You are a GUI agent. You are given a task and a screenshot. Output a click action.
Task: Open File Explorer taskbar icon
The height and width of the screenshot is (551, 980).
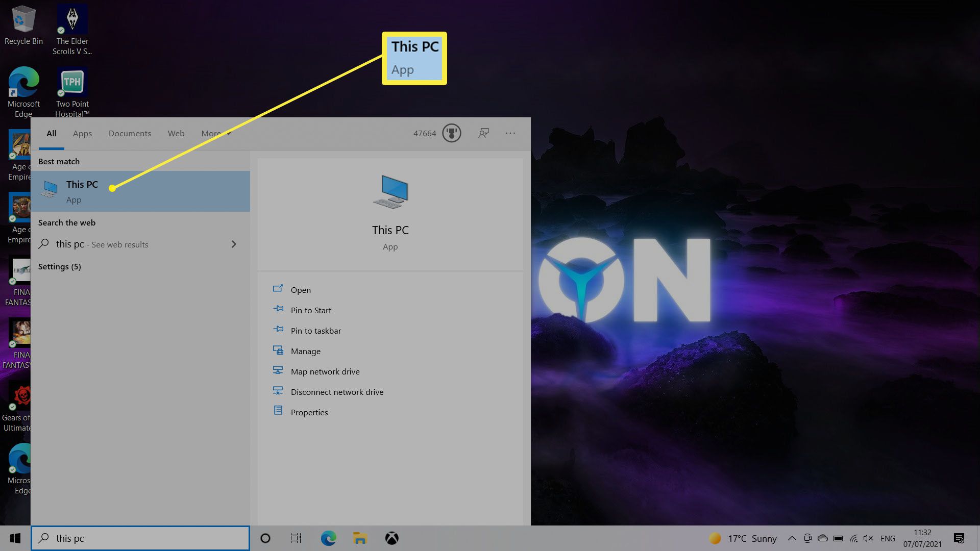[x=360, y=538]
